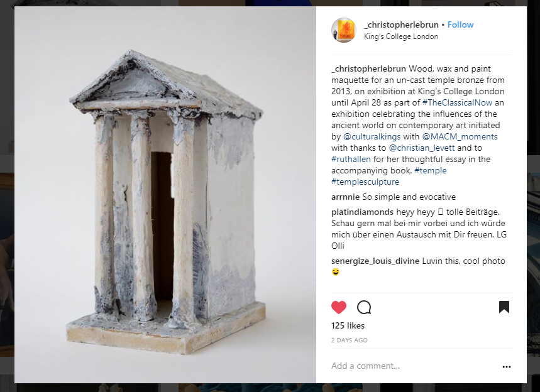
Task: Open the @christian_levett mention
Action: [422, 148]
